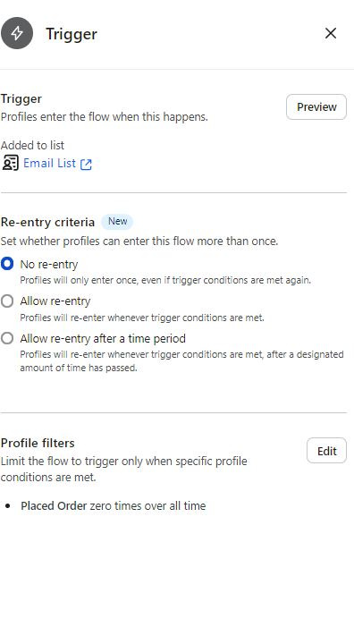354x644 pixels.
Task: Click the 'Added to list' trigger text
Action: click(32, 146)
